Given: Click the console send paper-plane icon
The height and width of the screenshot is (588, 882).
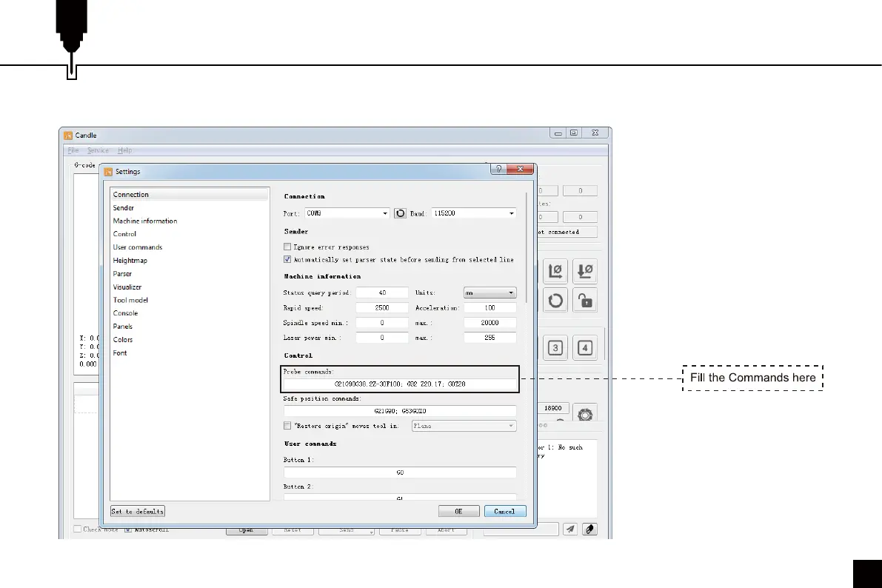Looking at the screenshot, I should (570, 529).
